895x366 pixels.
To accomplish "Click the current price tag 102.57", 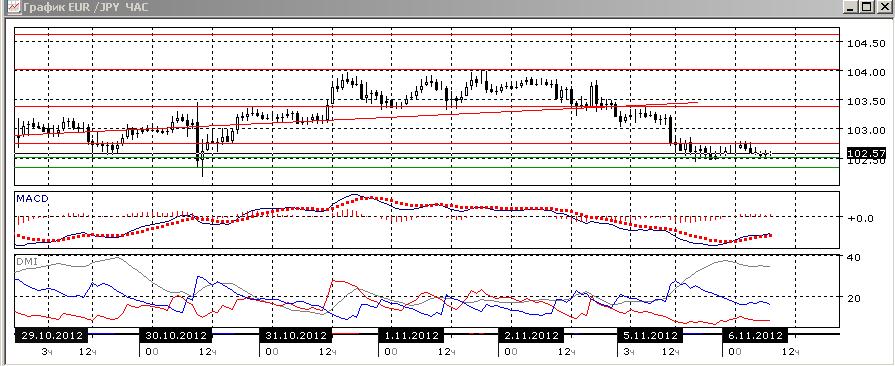I will 866,153.
